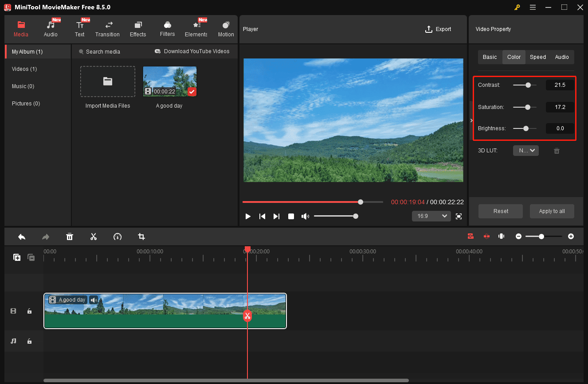
Task: Click Apply to all in Video Property
Action: (x=552, y=211)
